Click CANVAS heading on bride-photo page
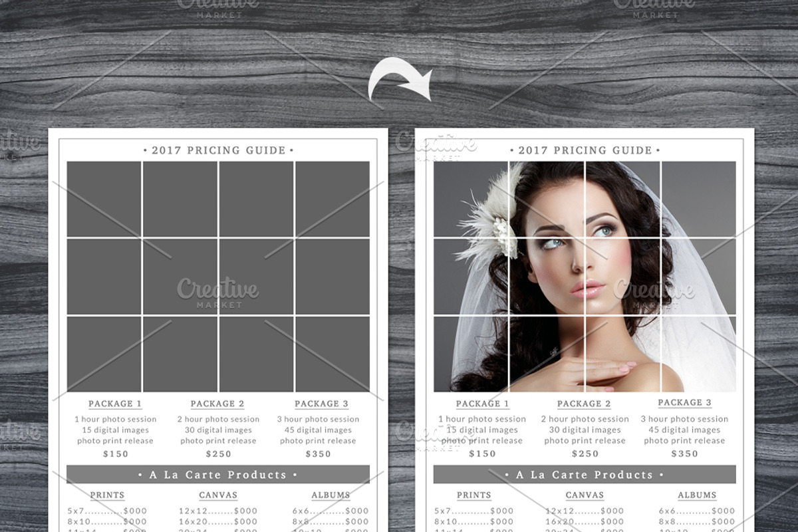The height and width of the screenshot is (532, 798). pos(585,495)
